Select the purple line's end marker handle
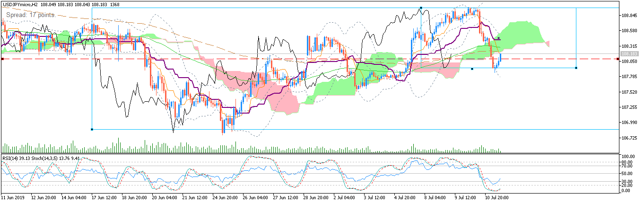Image resolution: width=644 pixels, height=203 pixels. pos(499,38)
